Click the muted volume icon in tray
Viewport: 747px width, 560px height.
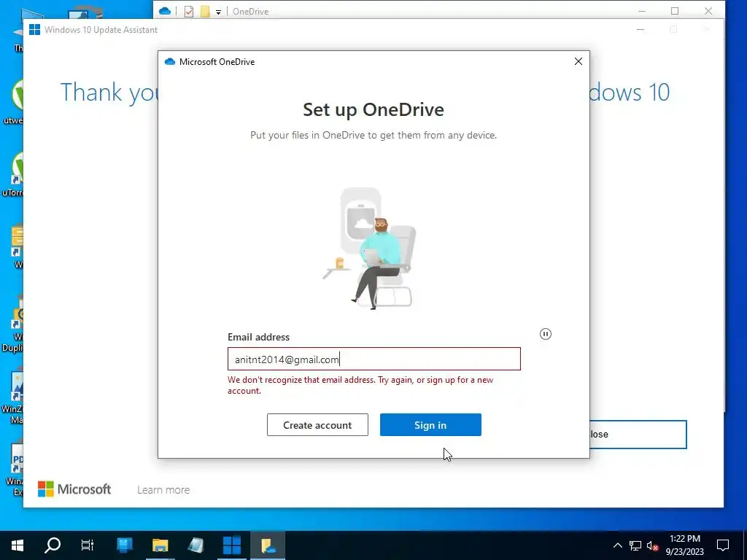click(x=652, y=545)
